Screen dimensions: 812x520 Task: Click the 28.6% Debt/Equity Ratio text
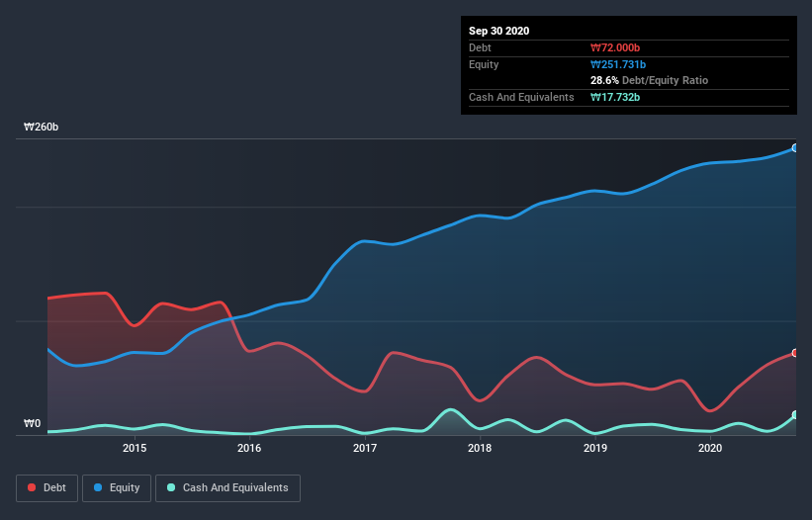(x=650, y=80)
